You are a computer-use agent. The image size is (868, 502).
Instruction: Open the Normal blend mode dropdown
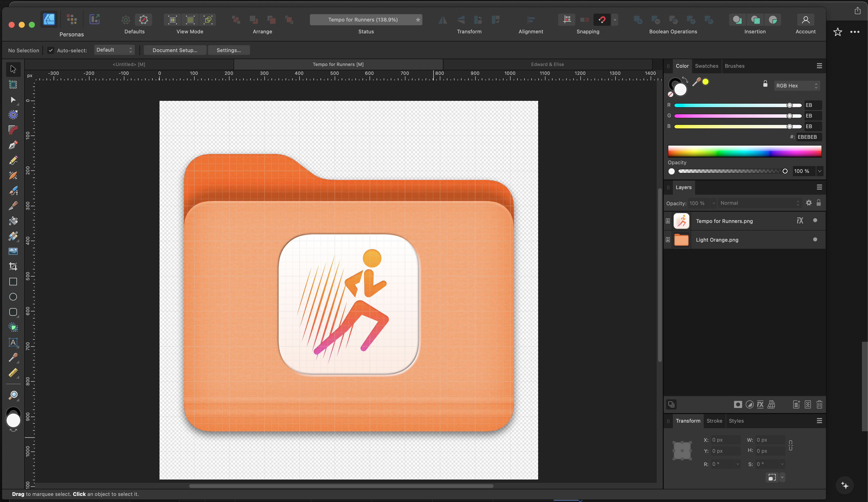pyautogui.click(x=760, y=203)
